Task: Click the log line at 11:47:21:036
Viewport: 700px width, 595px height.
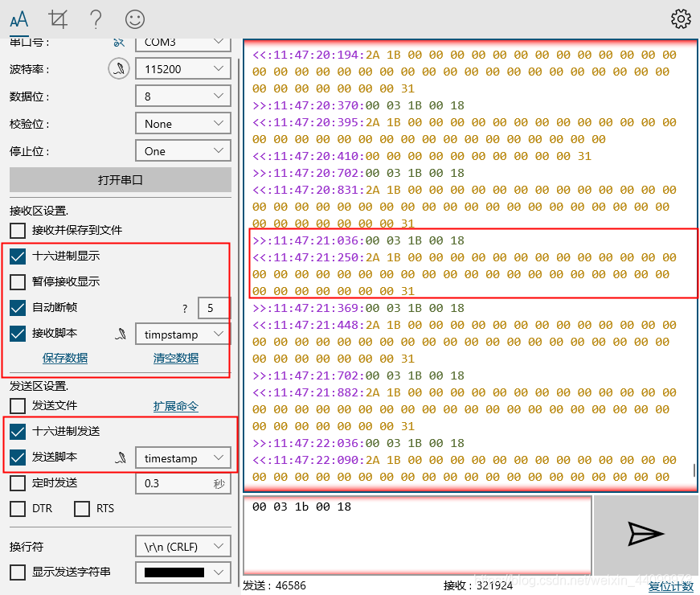Action: click(x=358, y=240)
